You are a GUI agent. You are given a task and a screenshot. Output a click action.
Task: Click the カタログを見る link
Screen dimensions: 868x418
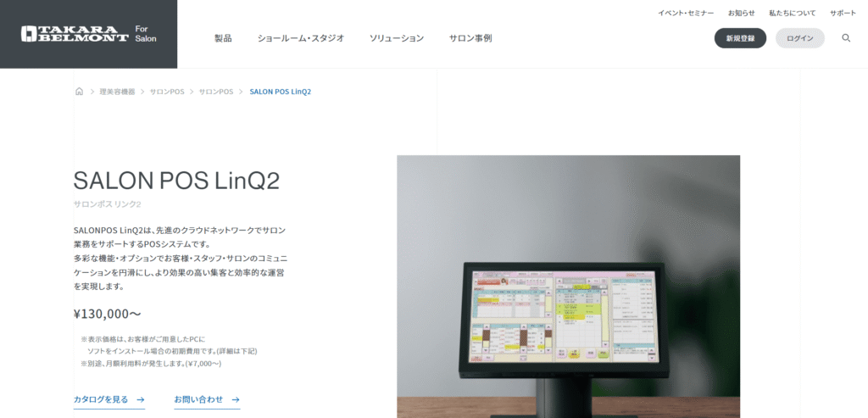point(101,399)
